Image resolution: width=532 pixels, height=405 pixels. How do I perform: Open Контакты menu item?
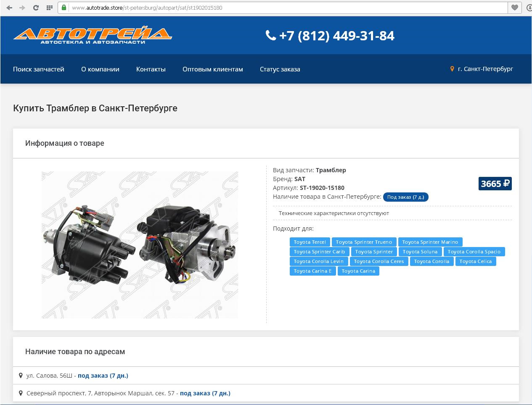pyautogui.click(x=151, y=69)
